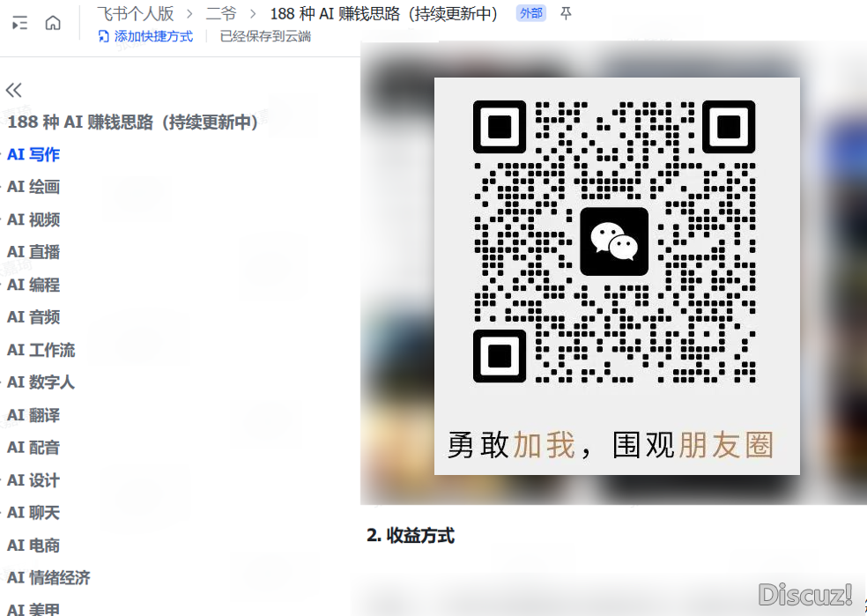Click the 外部 external tag
Screen dimensions: 867x616
(x=530, y=13)
